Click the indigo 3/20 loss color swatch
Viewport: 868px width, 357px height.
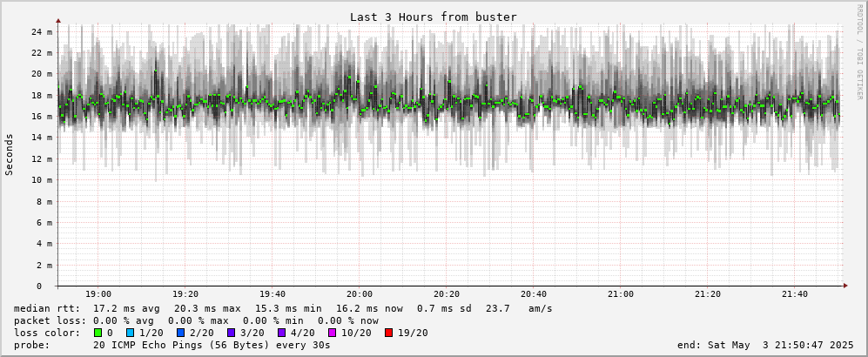[231, 333]
